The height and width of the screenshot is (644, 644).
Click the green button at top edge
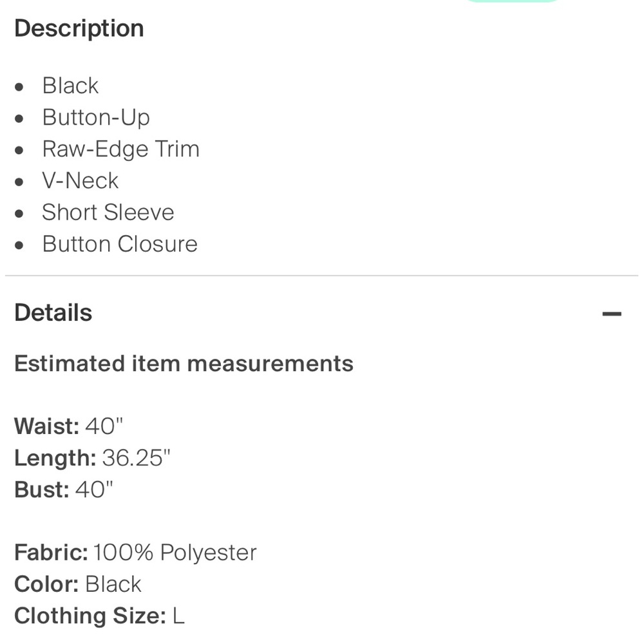pos(512,1)
